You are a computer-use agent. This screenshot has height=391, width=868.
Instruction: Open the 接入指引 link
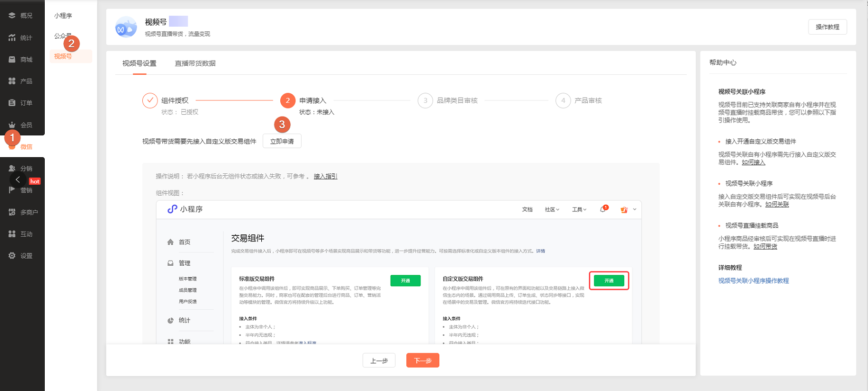pos(325,176)
